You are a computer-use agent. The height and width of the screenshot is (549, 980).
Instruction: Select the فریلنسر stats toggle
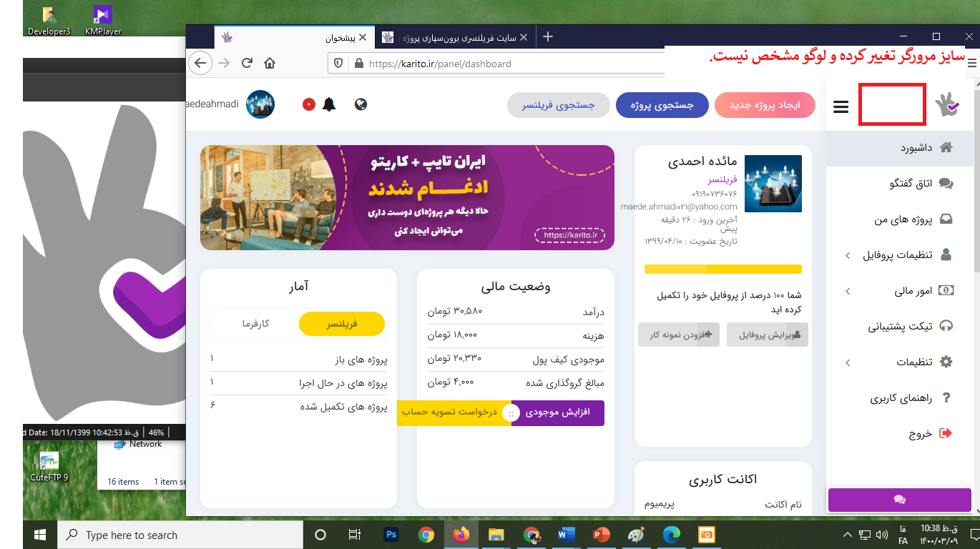tap(342, 324)
